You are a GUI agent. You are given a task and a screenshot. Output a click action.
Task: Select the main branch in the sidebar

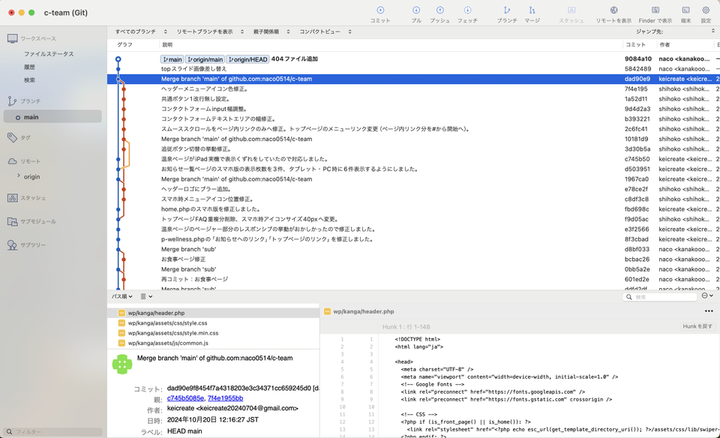tap(45, 117)
